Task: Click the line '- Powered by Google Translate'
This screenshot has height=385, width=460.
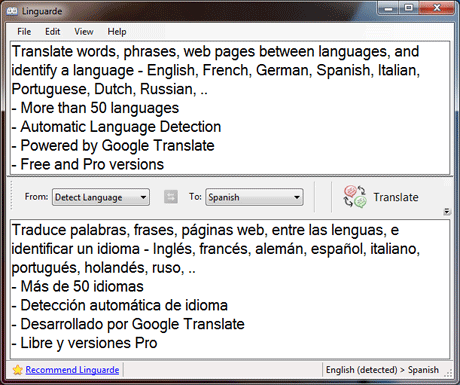Action: tap(113, 146)
